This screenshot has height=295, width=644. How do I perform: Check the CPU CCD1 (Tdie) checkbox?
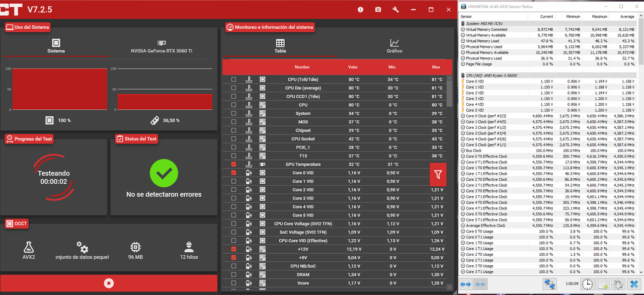click(233, 96)
